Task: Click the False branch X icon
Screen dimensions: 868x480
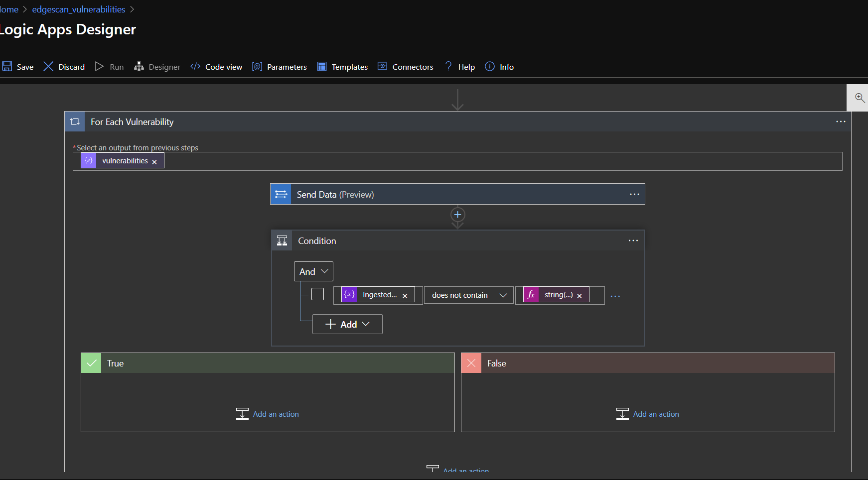Action: [x=471, y=363]
